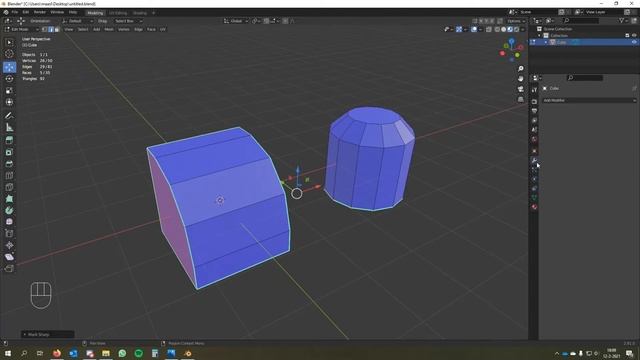Screen dimensions: 640x360
Task: Select the Extrude Region tool
Action: (x=9, y=140)
